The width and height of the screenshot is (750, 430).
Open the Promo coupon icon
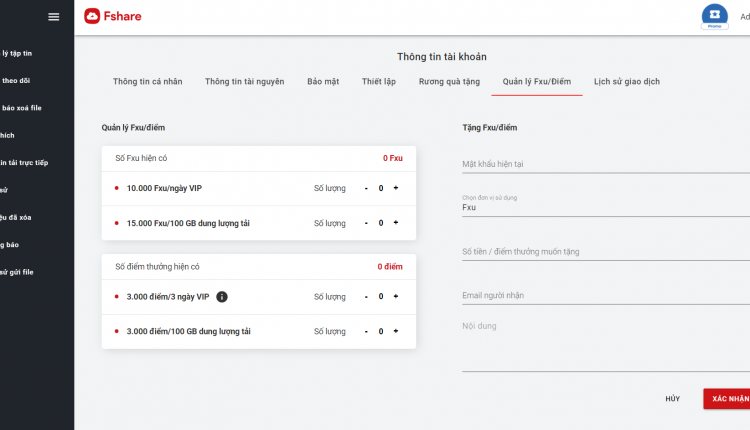coord(715,17)
